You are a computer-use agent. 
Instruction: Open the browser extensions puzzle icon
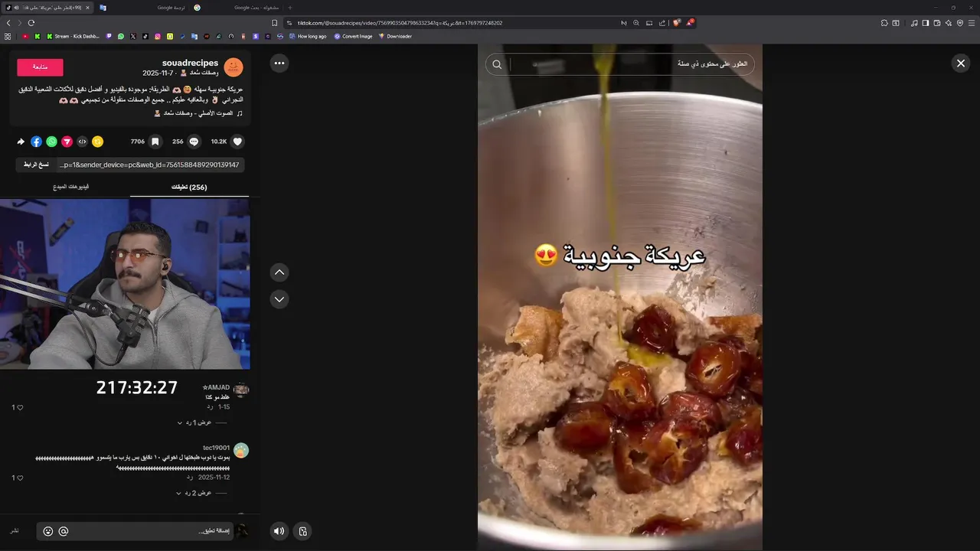pyautogui.click(x=884, y=23)
